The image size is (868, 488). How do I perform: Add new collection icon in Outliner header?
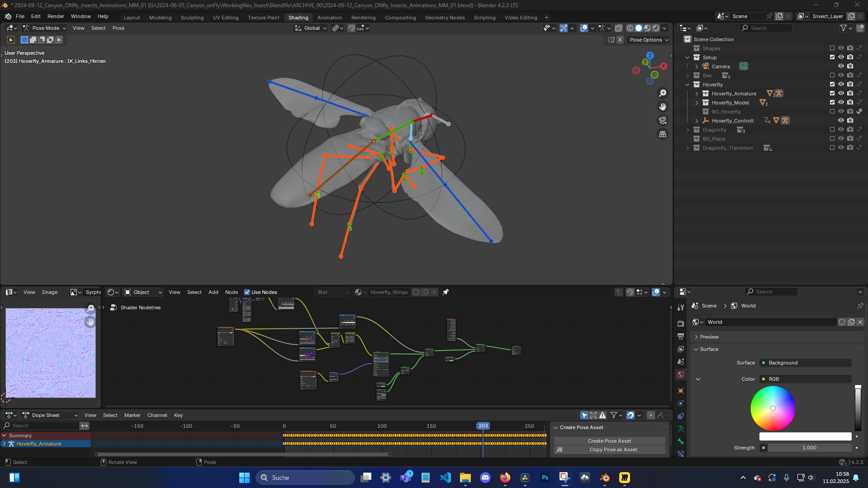point(860,28)
